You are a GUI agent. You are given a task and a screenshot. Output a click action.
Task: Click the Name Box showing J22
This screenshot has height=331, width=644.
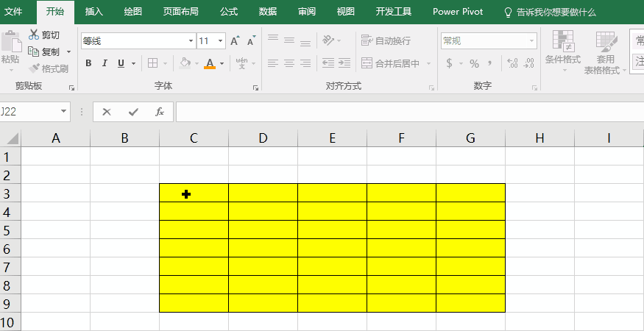coord(29,112)
